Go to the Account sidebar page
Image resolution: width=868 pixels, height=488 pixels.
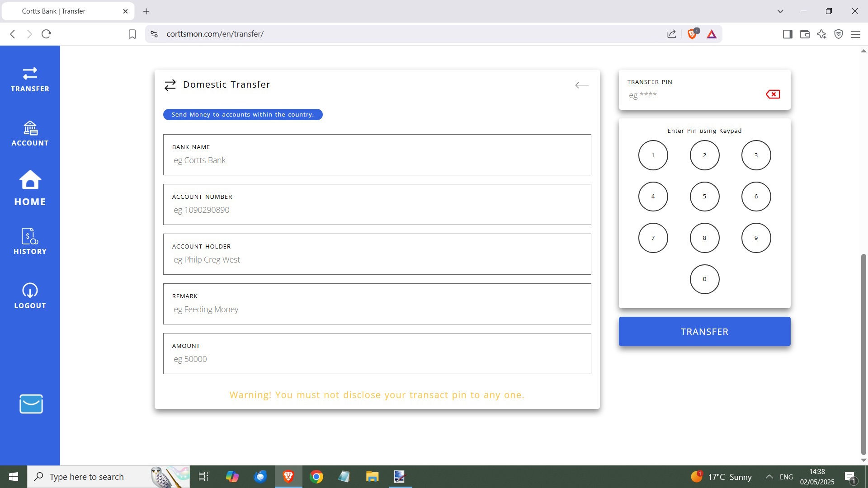30,133
